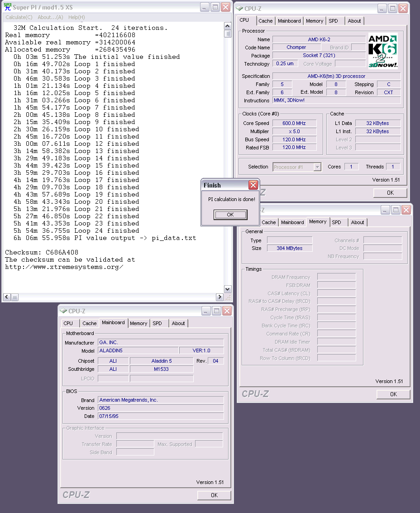This screenshot has height=513, width=420.
Task: Click the Super PI scroll up arrow
Action: pyautogui.click(x=228, y=26)
